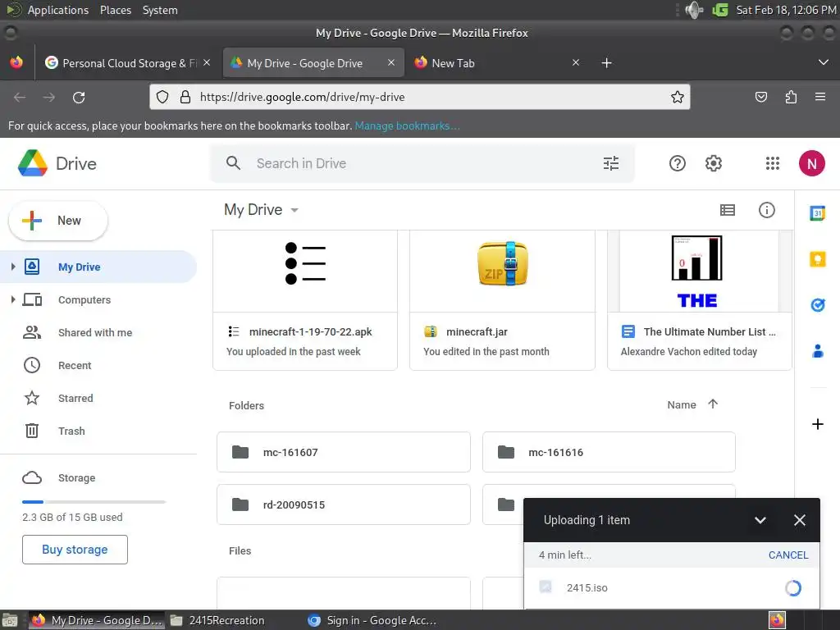The height and width of the screenshot is (630, 840).
Task: Open Google Keep side panel icon
Action: tap(818, 259)
